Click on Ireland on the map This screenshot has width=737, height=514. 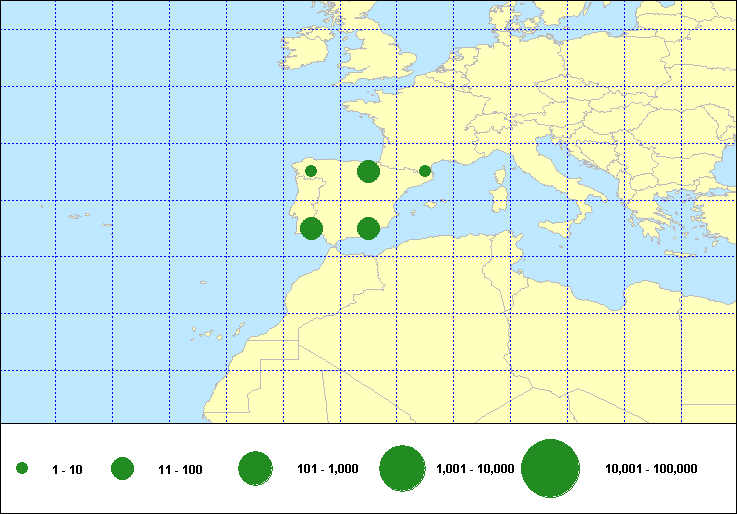click(306, 55)
